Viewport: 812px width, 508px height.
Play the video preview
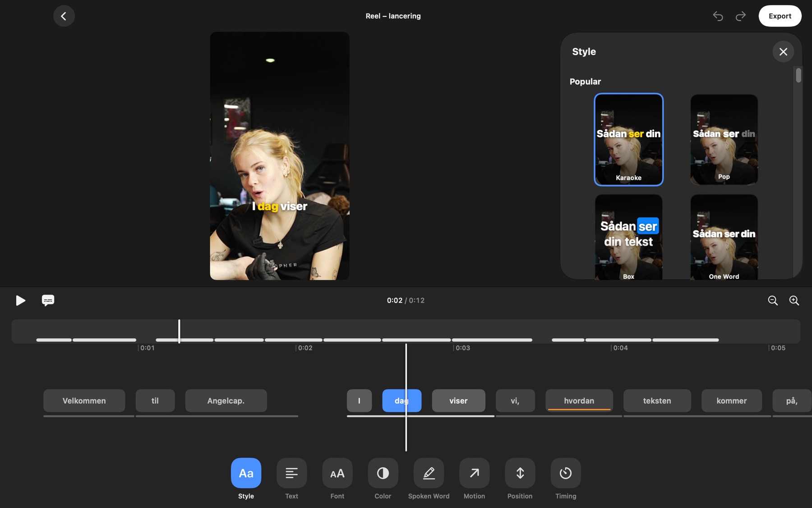point(20,300)
